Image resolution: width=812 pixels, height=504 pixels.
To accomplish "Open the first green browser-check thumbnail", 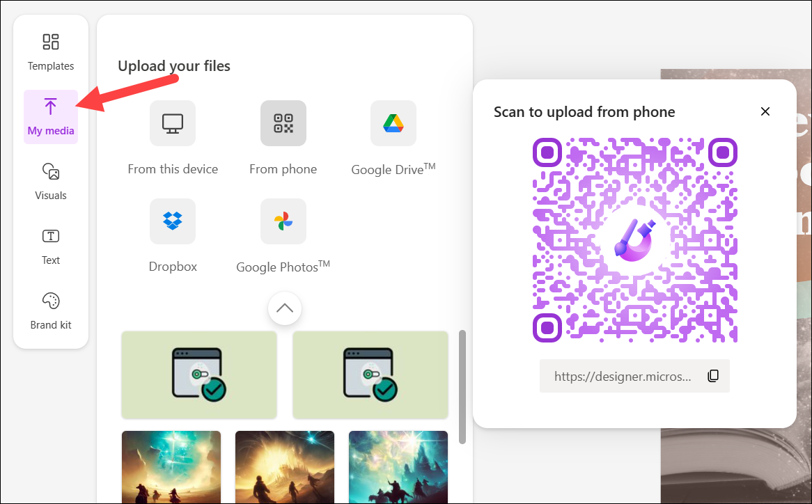I will [199, 375].
